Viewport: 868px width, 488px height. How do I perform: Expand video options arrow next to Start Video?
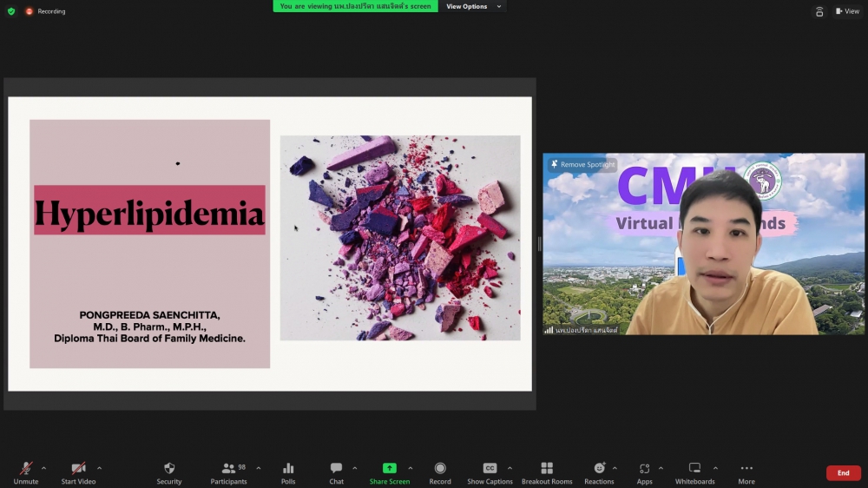pos(99,468)
